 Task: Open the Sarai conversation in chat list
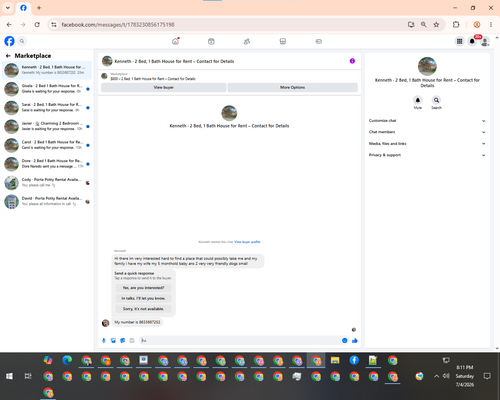tap(47, 107)
